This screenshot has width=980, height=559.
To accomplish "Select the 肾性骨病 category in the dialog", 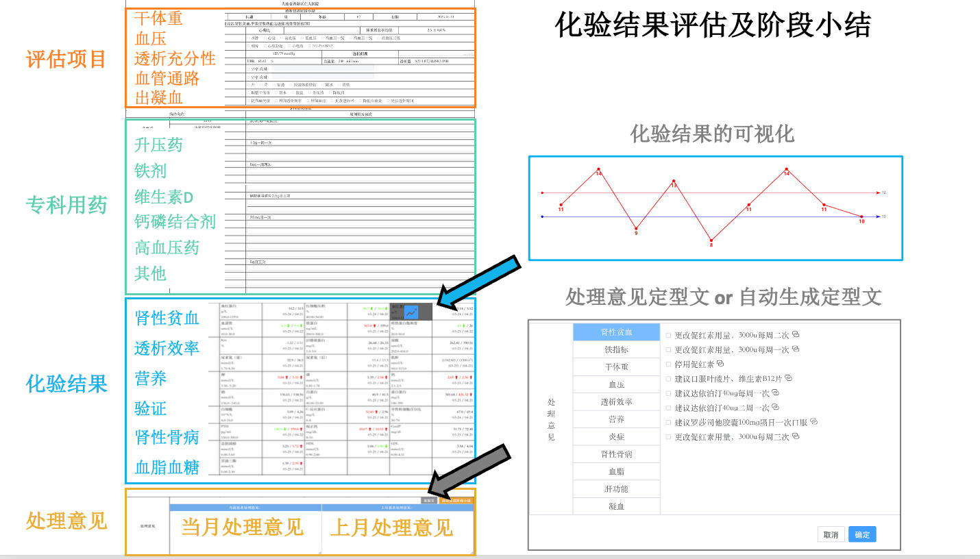I will tap(617, 454).
